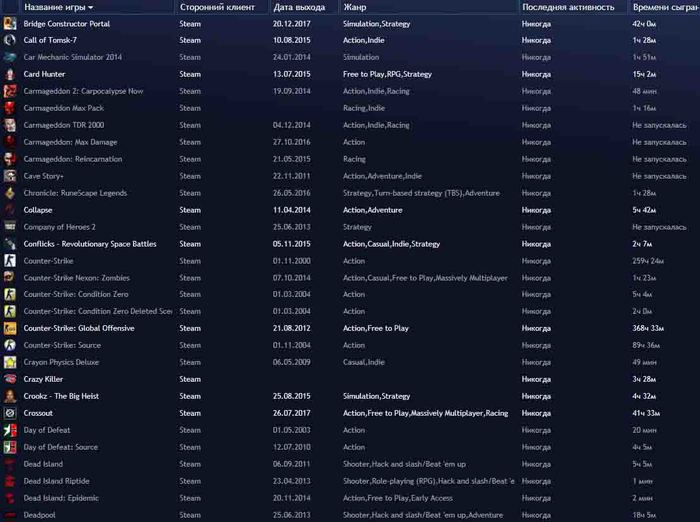700x522 pixels.
Task: Click the Crazy Killer game icon
Action: (x=10, y=379)
